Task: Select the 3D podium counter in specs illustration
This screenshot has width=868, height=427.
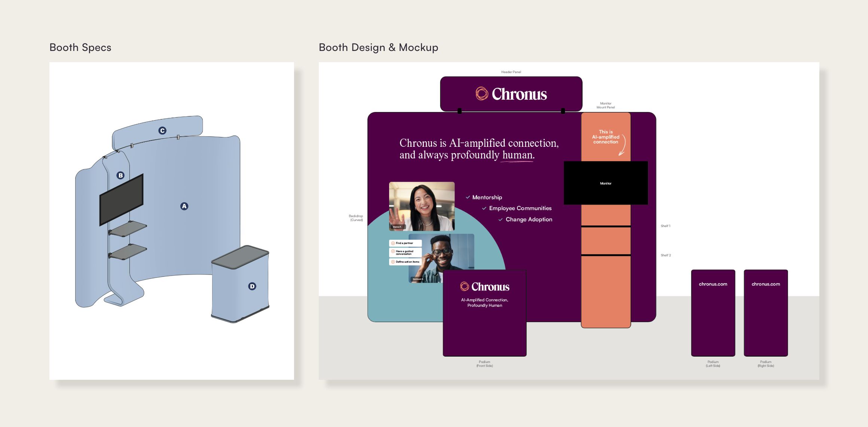Action: pyautogui.click(x=240, y=284)
